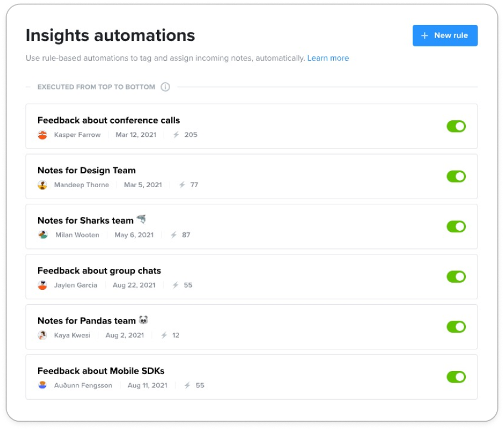Screen dimensions: 504x430
Task: Click the lightning bolt icon next to 205
Action: coord(176,135)
